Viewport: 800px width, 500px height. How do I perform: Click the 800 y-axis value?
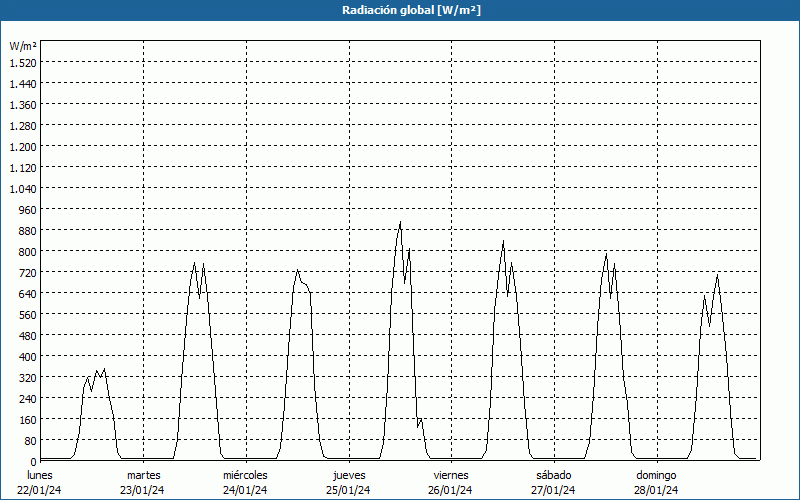(28, 252)
